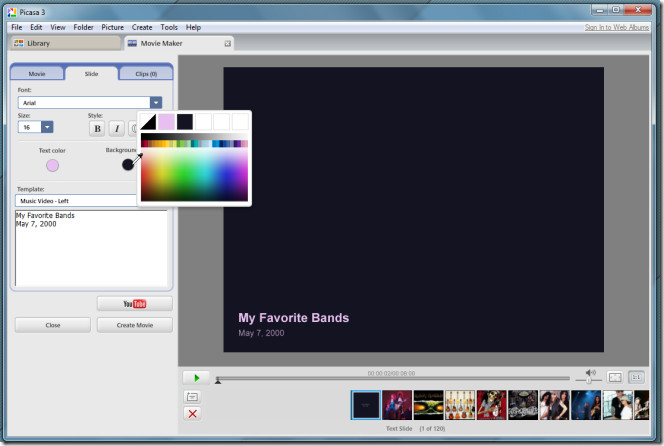Image resolution: width=664 pixels, height=446 pixels.
Task: Select the dark-haired band photo thumbnail
Action: [x=554, y=405]
